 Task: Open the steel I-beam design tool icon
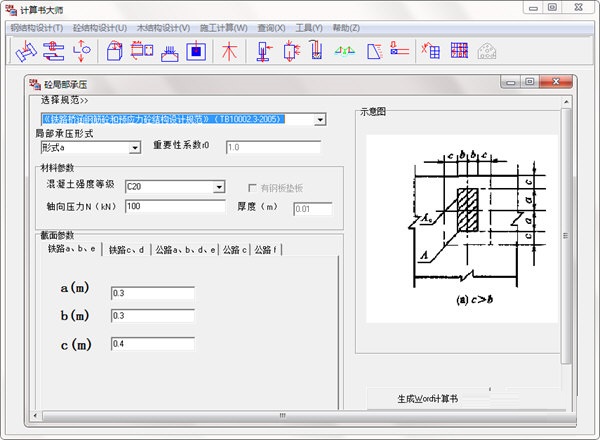click(x=26, y=51)
